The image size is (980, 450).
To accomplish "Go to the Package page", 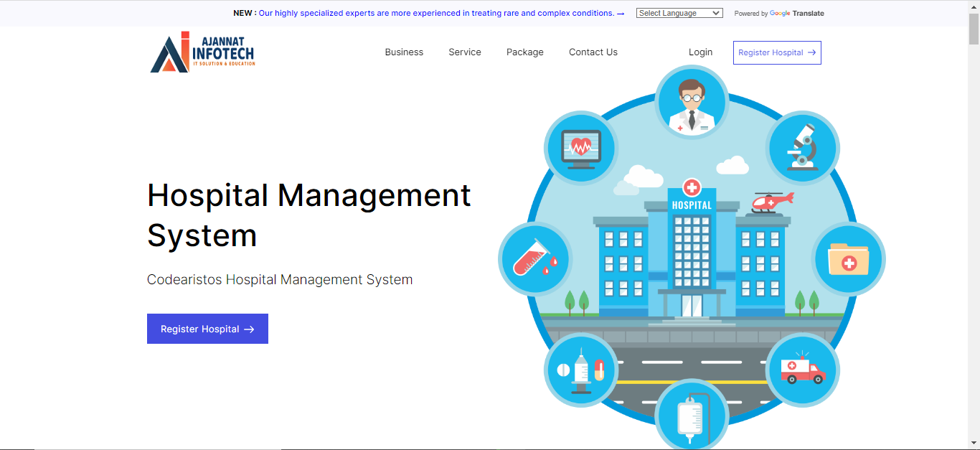I will [x=524, y=52].
